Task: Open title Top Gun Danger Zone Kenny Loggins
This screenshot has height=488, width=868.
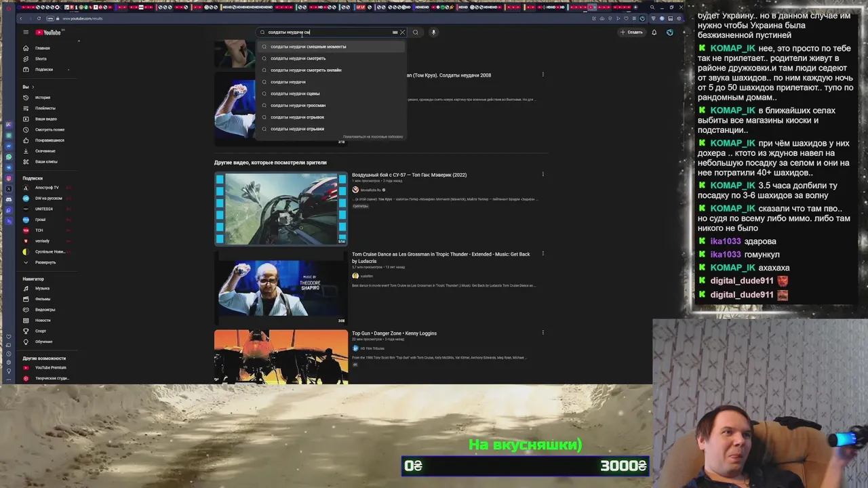Action: click(x=394, y=333)
